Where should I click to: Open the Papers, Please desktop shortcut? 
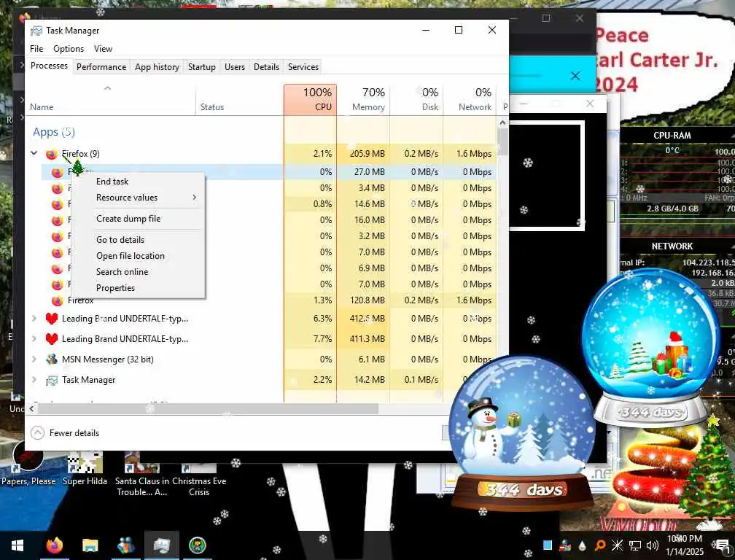pyautogui.click(x=28, y=464)
